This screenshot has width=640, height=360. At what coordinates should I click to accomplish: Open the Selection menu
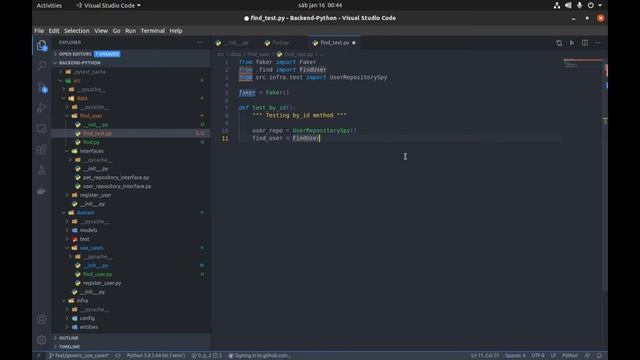[x=77, y=31]
